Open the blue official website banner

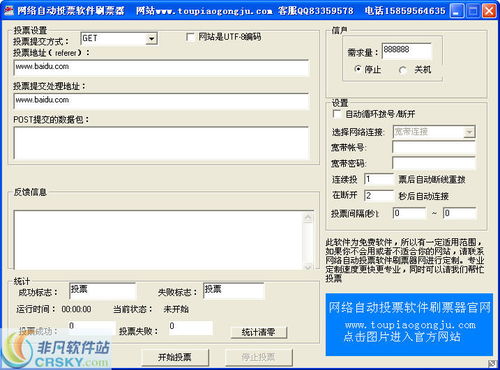(409, 324)
